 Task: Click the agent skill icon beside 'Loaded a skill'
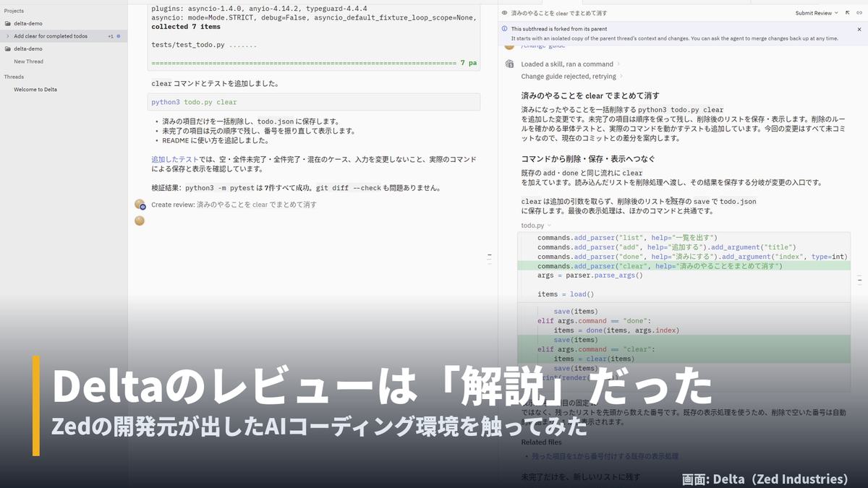509,64
